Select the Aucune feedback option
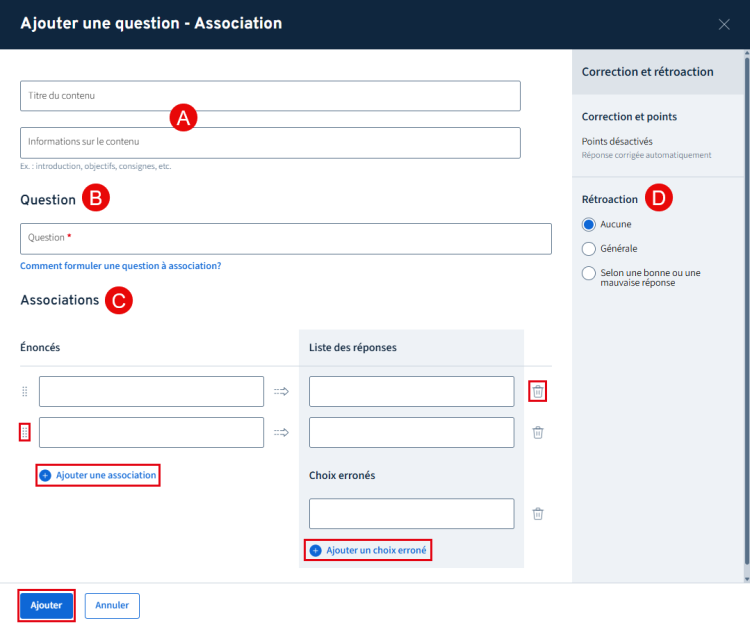This screenshot has height=632, width=750. (x=589, y=224)
